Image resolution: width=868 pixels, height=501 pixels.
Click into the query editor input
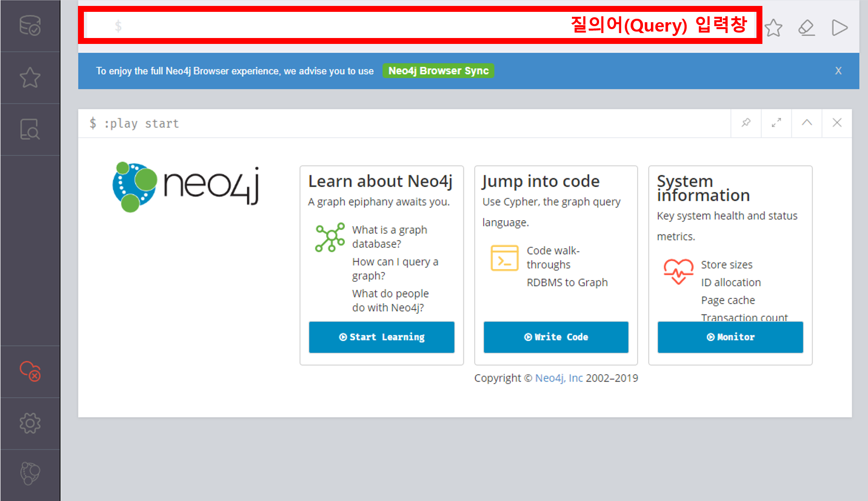tap(419, 25)
